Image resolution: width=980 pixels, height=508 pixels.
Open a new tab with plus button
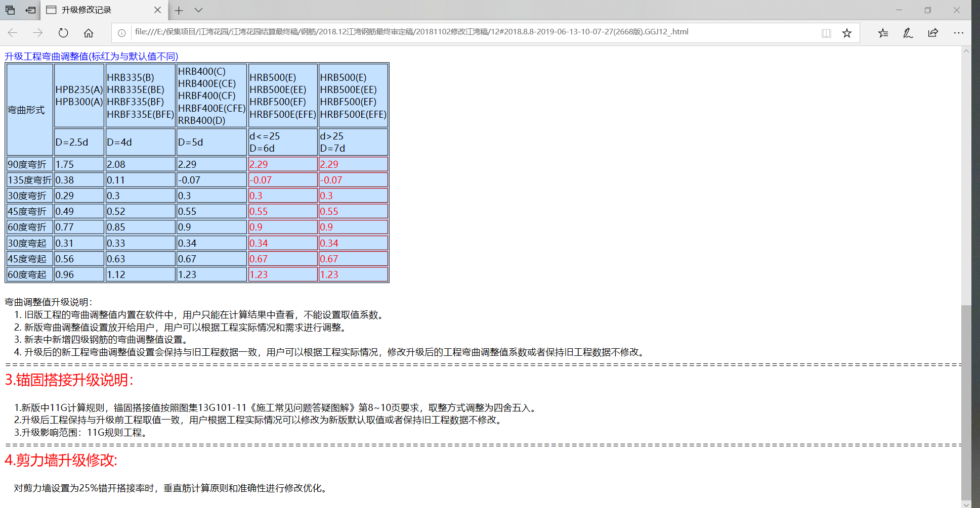coord(179,10)
